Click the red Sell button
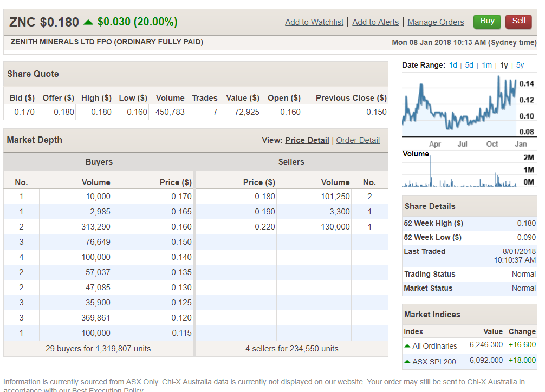The width and height of the screenshot is (545, 392). pyautogui.click(x=518, y=22)
